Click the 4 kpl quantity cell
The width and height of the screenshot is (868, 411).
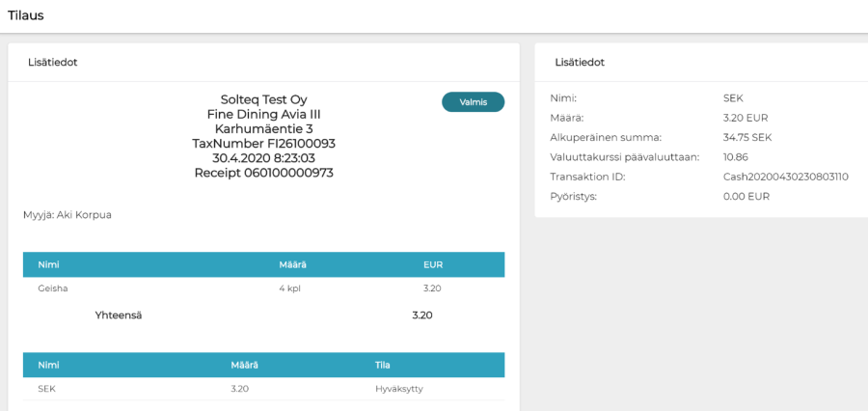click(x=290, y=288)
